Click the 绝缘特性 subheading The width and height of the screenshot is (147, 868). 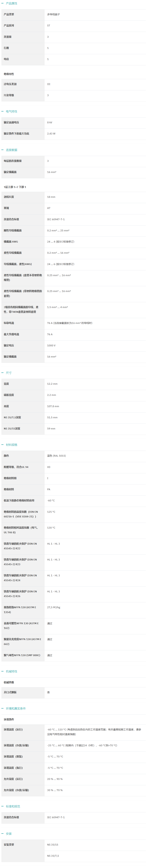9,74
